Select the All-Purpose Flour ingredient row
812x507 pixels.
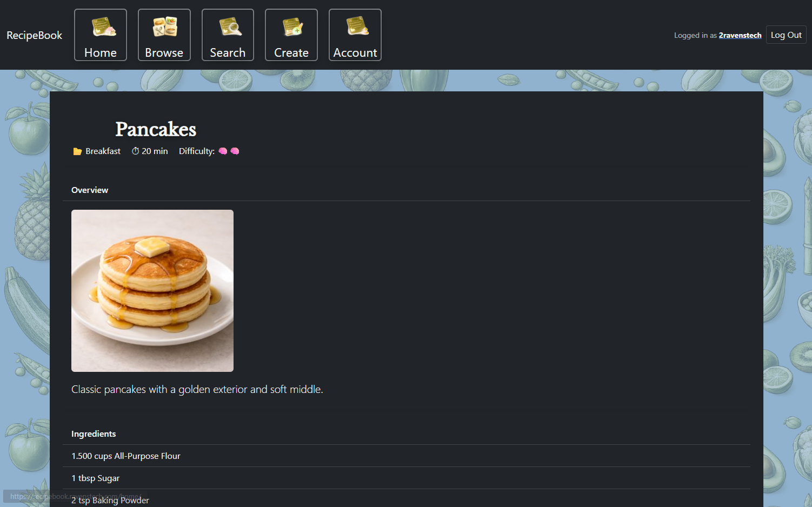[125, 456]
